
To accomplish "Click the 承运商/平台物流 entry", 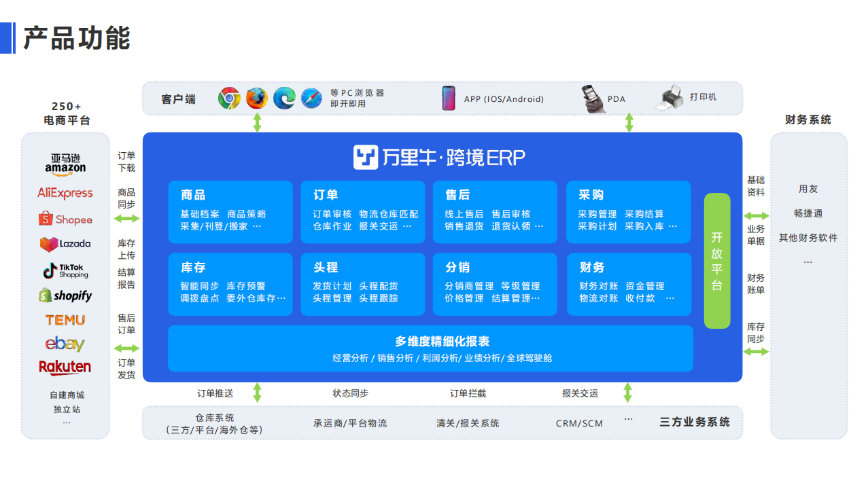I will 350,423.
